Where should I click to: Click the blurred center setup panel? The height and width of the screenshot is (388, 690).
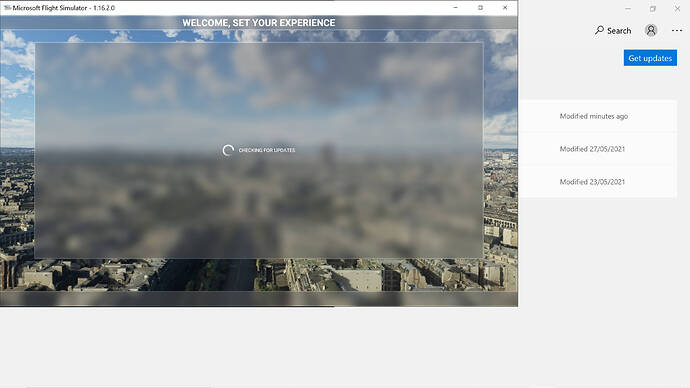click(259, 150)
